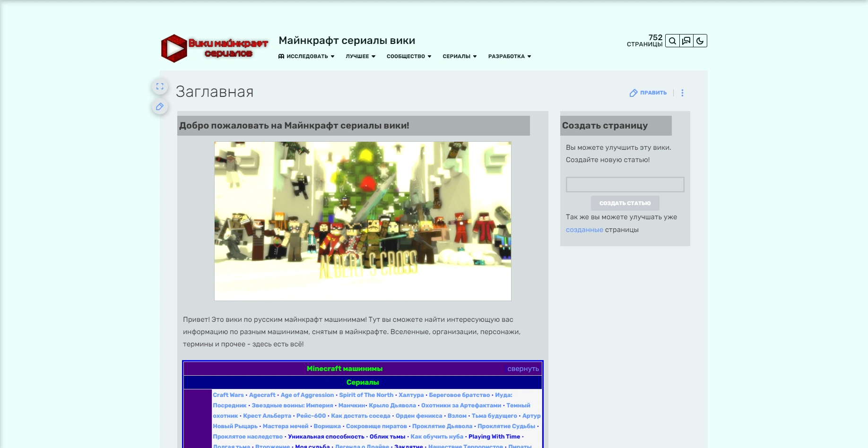
Task: Open the Охотники за Артефактами link
Action: pos(461,405)
